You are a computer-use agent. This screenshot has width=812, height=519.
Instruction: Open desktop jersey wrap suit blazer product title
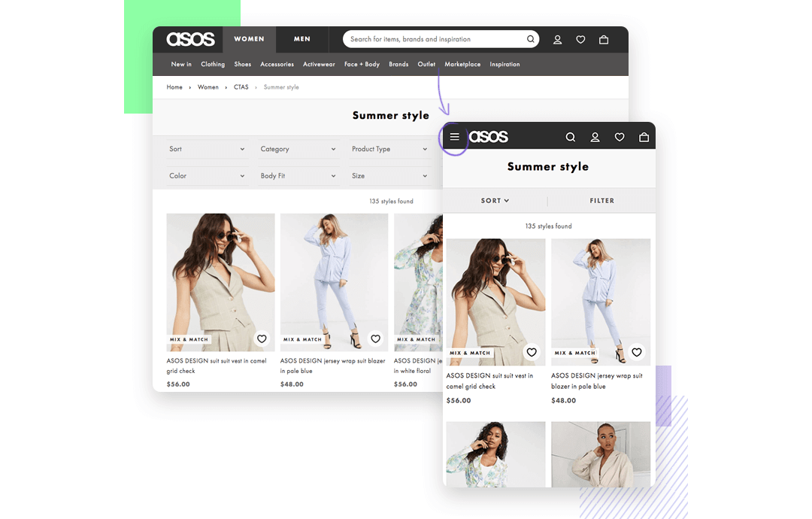tap(332, 366)
